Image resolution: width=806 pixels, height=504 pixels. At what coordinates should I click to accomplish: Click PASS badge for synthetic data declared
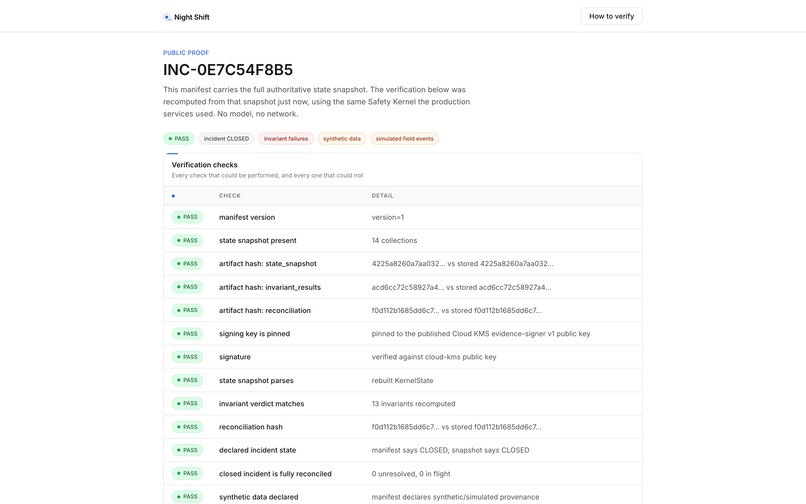click(187, 497)
